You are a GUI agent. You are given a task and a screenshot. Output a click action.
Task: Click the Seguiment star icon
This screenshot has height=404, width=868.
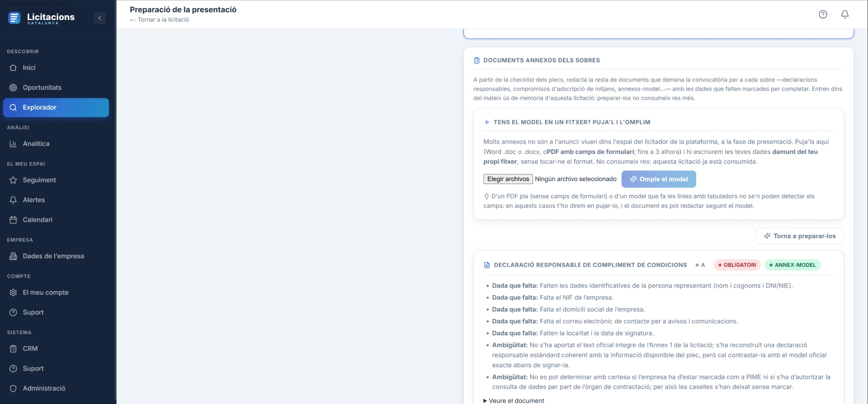point(13,180)
